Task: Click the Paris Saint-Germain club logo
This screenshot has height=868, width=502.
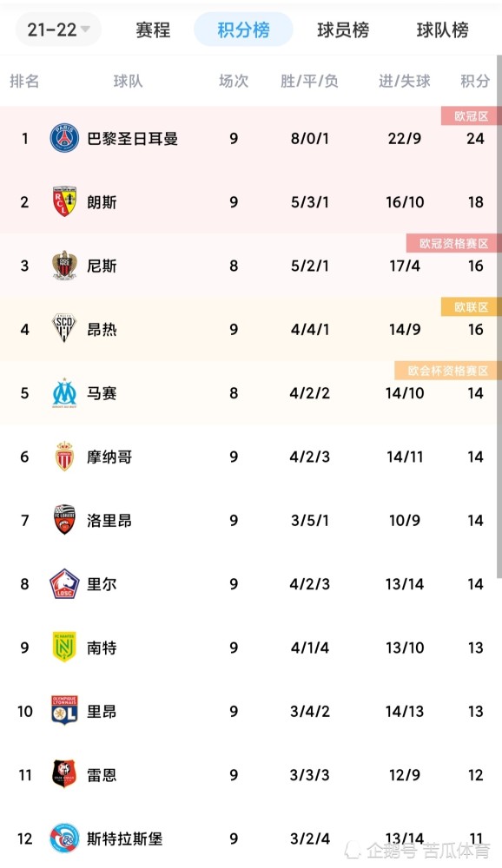Action: 64,138
